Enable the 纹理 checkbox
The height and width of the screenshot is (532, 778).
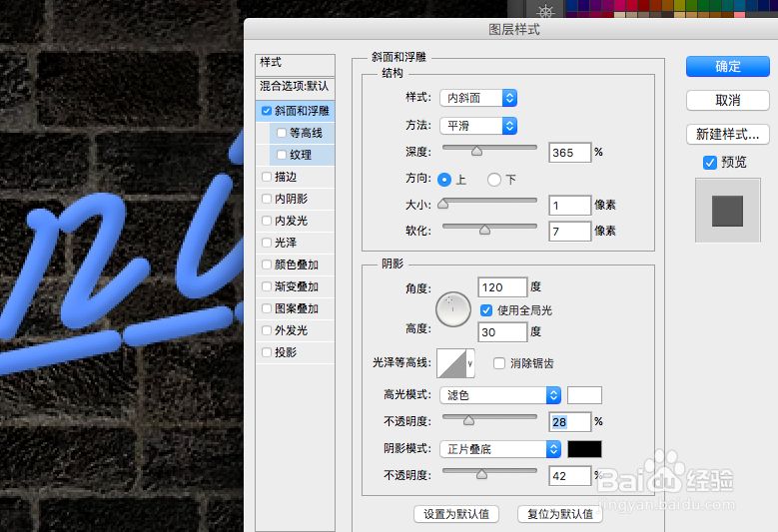coord(282,155)
